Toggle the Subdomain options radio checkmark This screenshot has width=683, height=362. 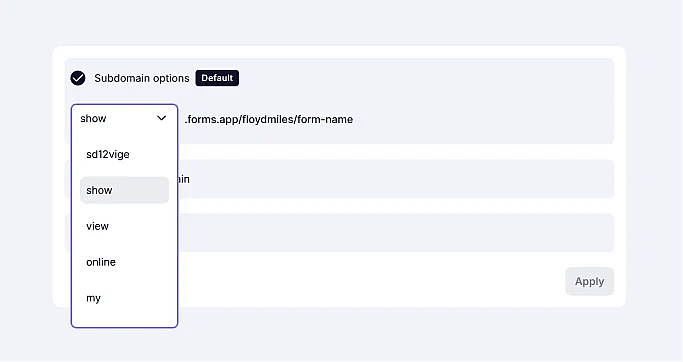78,78
